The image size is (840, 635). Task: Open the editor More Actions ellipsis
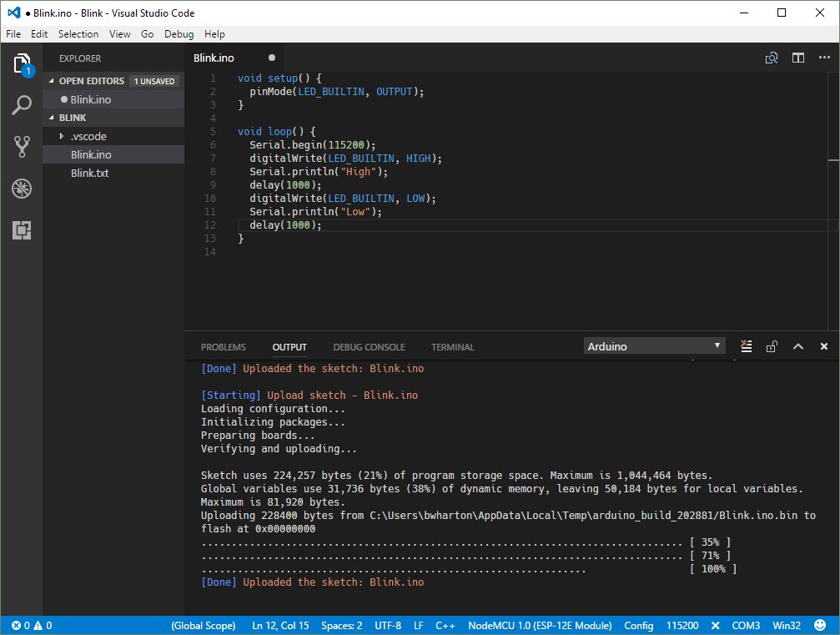(x=824, y=58)
